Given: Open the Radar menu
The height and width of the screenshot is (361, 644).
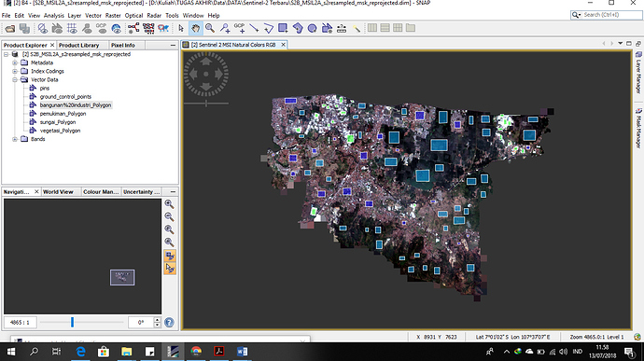Looking at the screenshot, I should (154, 16).
